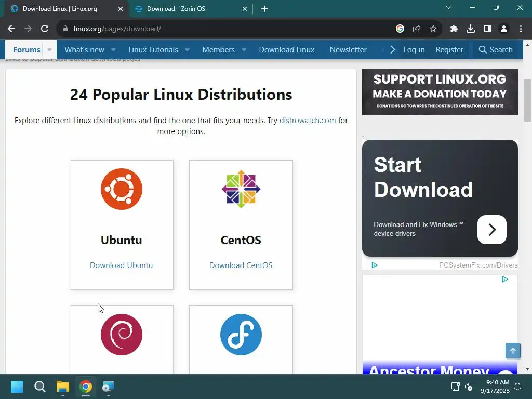Switch to Download - Zorin OS tab
The height and width of the screenshot is (399, 532).
point(191,9)
